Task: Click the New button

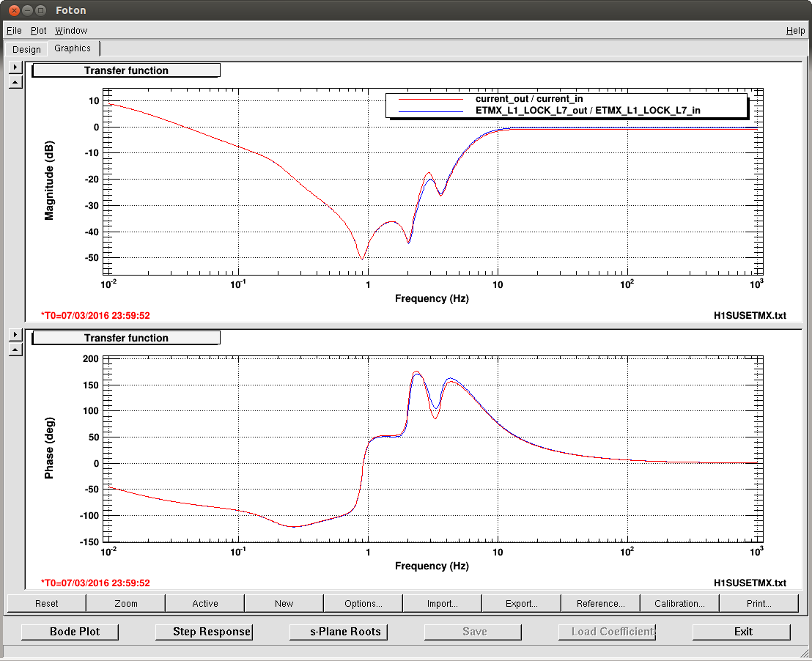Action: click(284, 604)
